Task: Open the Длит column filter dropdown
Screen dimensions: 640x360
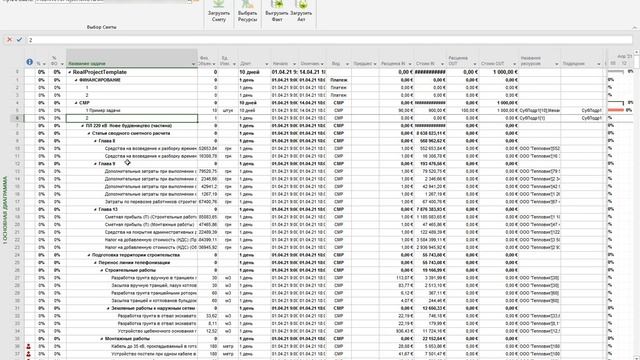Action: tap(267, 64)
